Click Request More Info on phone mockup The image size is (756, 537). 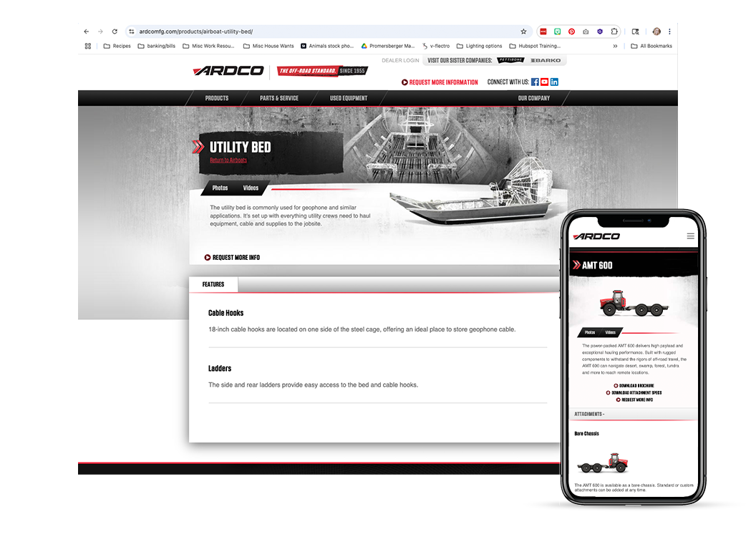coord(634,400)
